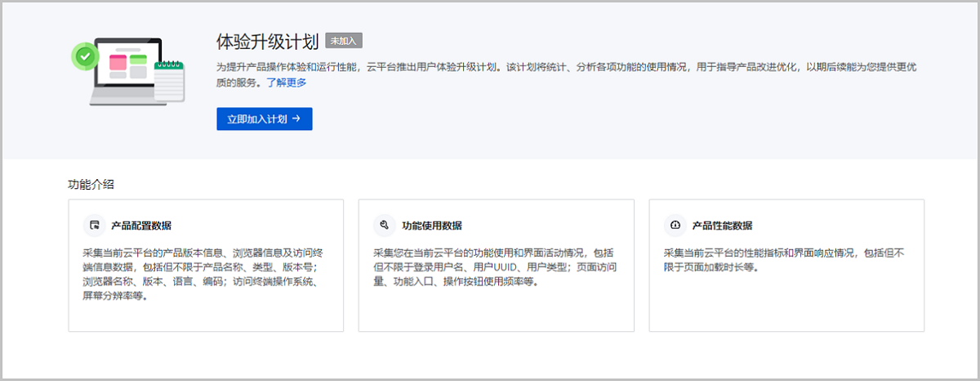Click the 产品性能数据 gauge icon
Viewport: 980px width, 381px height.
tap(675, 226)
